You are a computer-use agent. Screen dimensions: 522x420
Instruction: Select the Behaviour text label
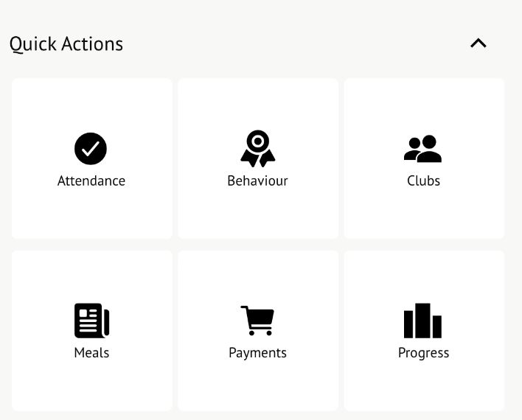(257, 181)
